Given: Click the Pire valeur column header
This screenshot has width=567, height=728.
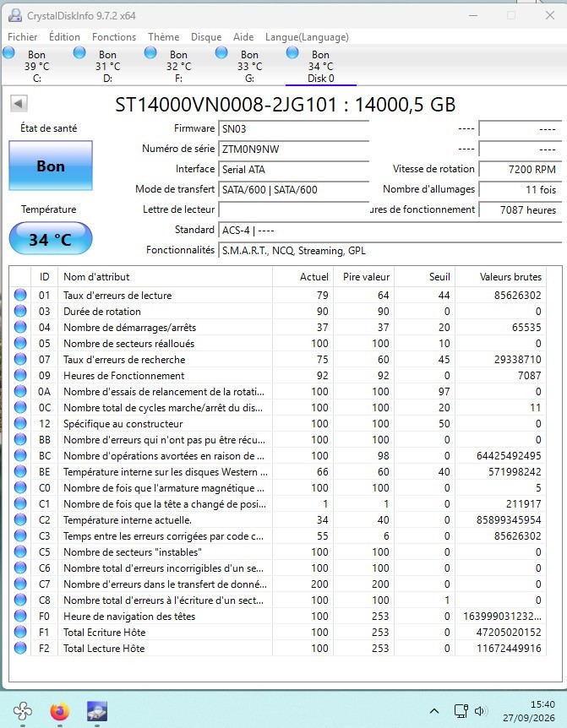Looking at the screenshot, I should point(363,277).
